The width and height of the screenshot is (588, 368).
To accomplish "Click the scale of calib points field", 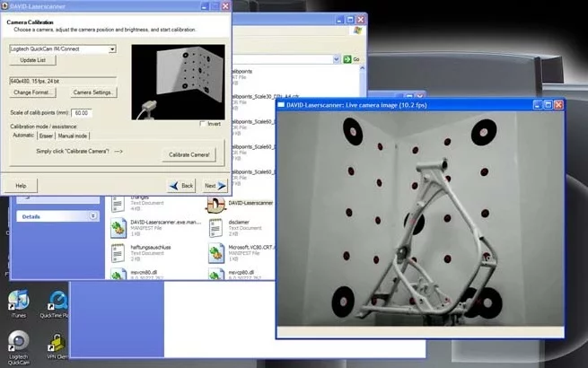I will point(82,113).
